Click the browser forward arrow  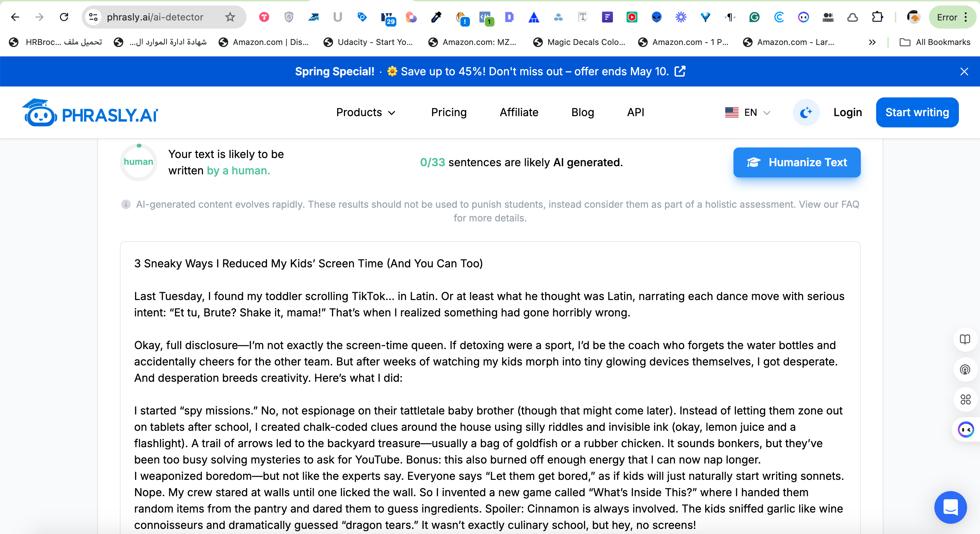click(x=39, y=17)
